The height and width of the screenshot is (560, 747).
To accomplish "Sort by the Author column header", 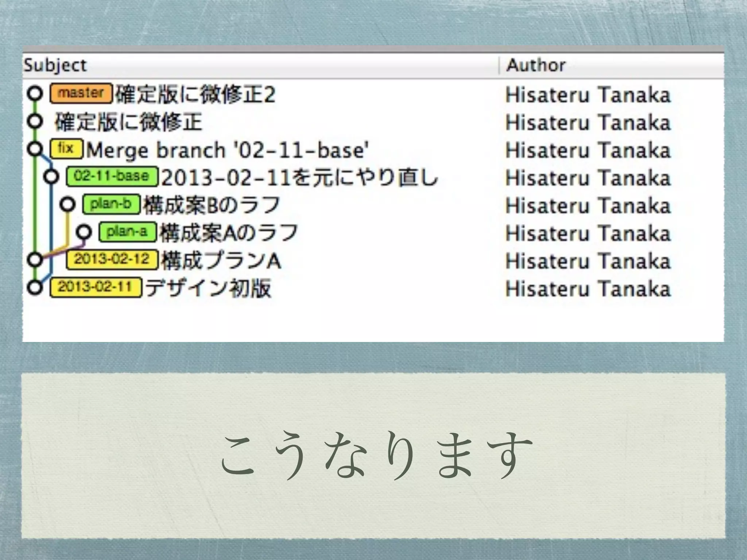I will (536, 66).
